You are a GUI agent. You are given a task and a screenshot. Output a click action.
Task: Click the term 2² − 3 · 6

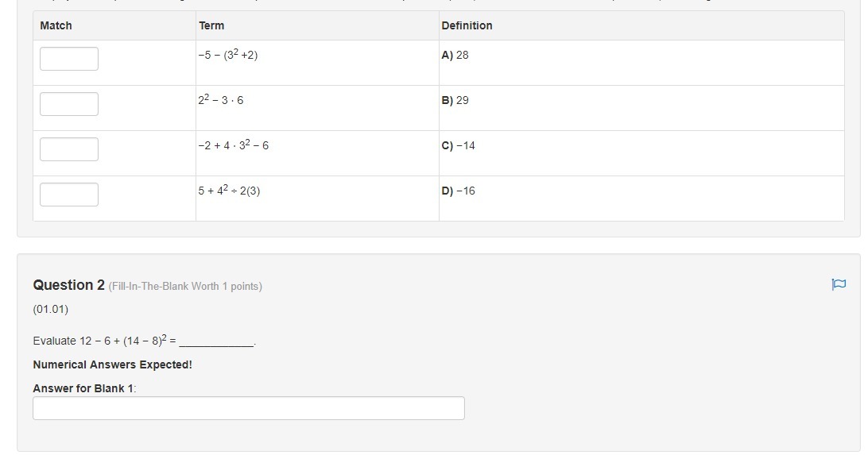[x=221, y=101]
